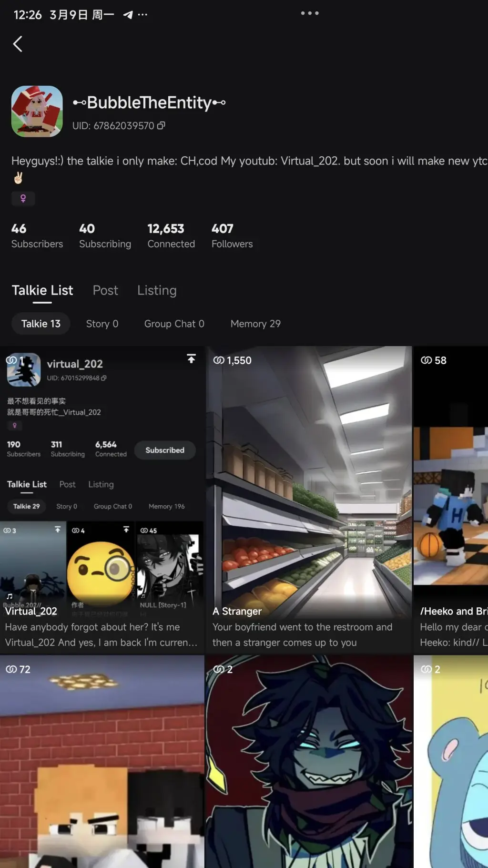
Task: Open the three-dot more options menu
Action: (x=310, y=13)
